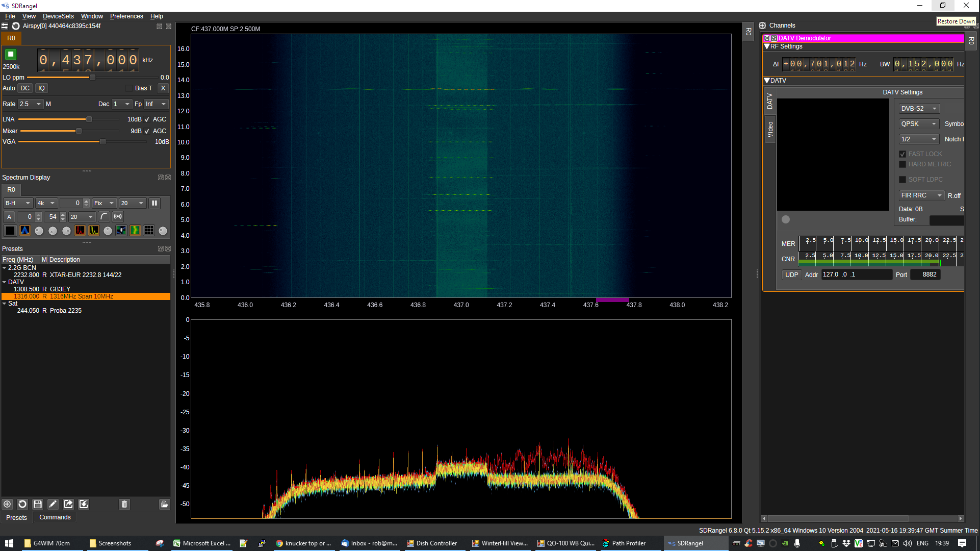Image resolution: width=980 pixels, height=551 pixels.
Task: Click the UDP Addr input field
Action: (856, 274)
